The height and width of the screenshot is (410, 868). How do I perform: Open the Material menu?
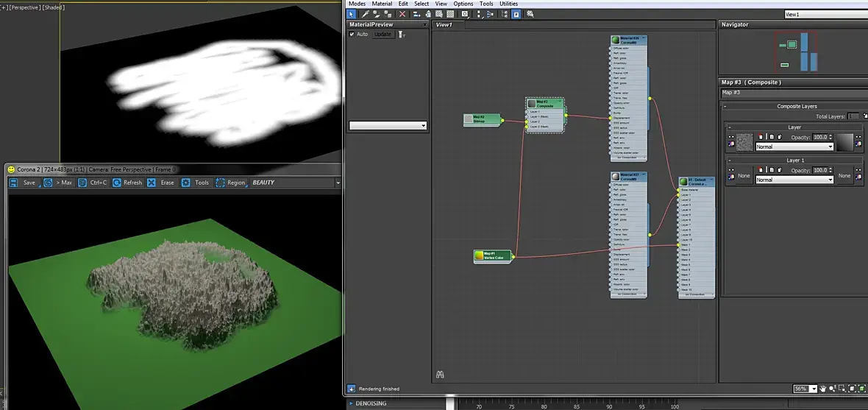point(382,4)
